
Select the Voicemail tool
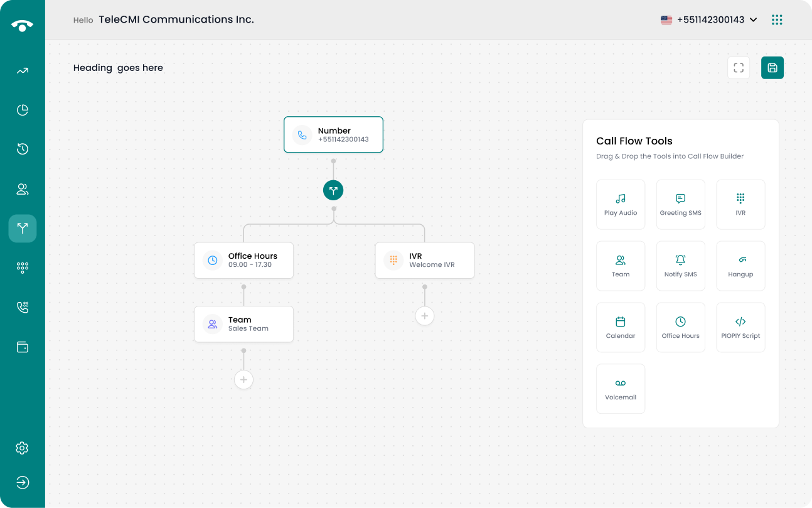pos(621,389)
